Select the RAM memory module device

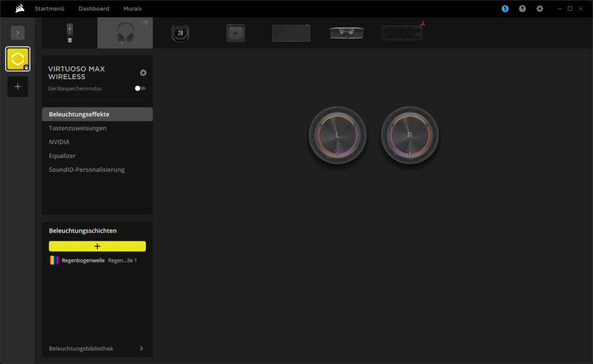(346, 33)
